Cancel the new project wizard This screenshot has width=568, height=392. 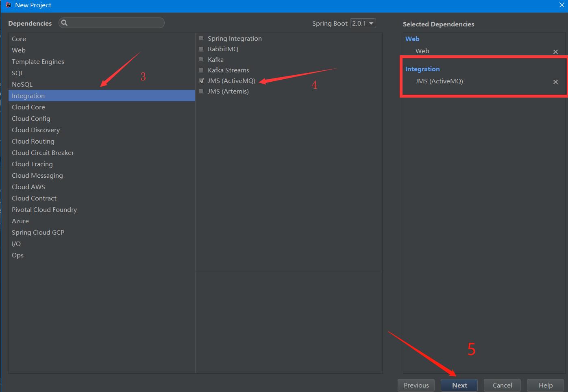coord(502,385)
